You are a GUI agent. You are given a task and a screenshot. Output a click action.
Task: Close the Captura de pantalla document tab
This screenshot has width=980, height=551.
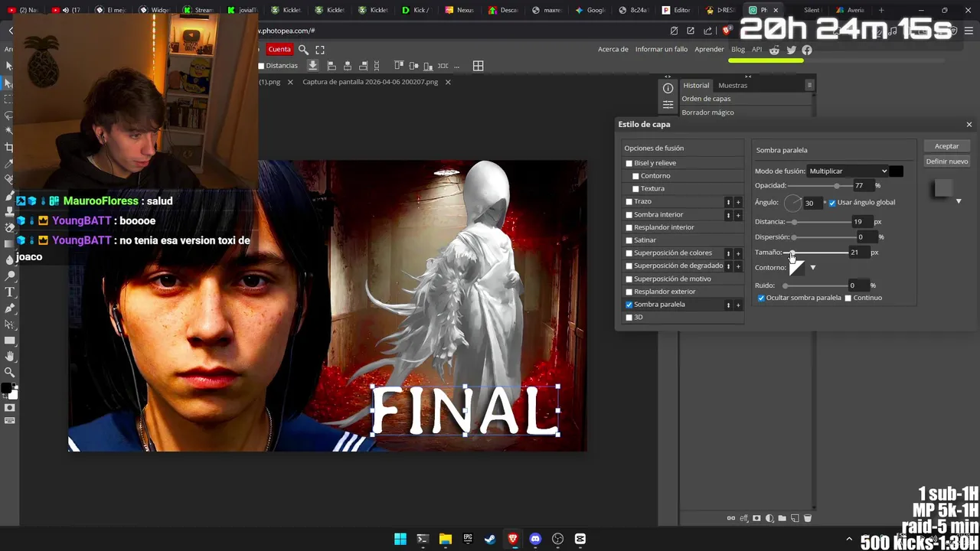(x=448, y=82)
